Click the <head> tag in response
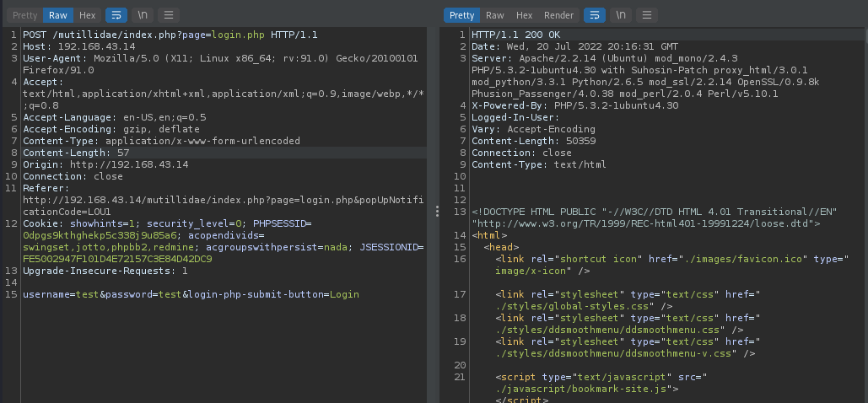The image size is (868, 403). [501, 247]
